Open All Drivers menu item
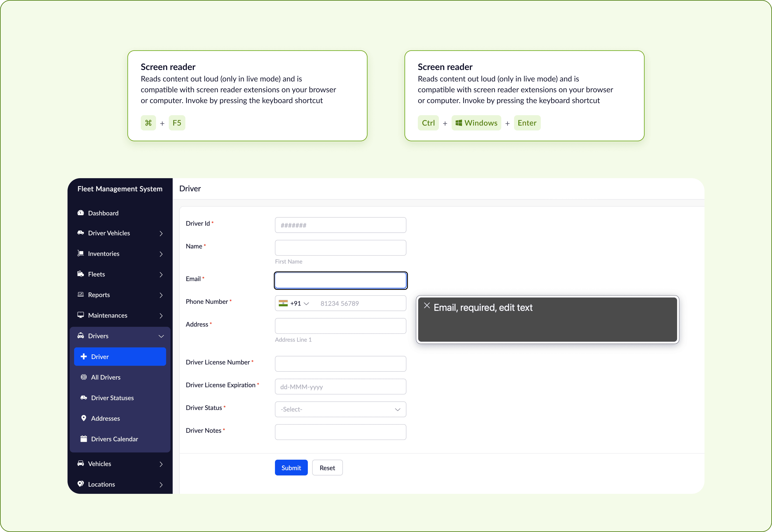Viewport: 772px width, 532px height. tap(106, 377)
